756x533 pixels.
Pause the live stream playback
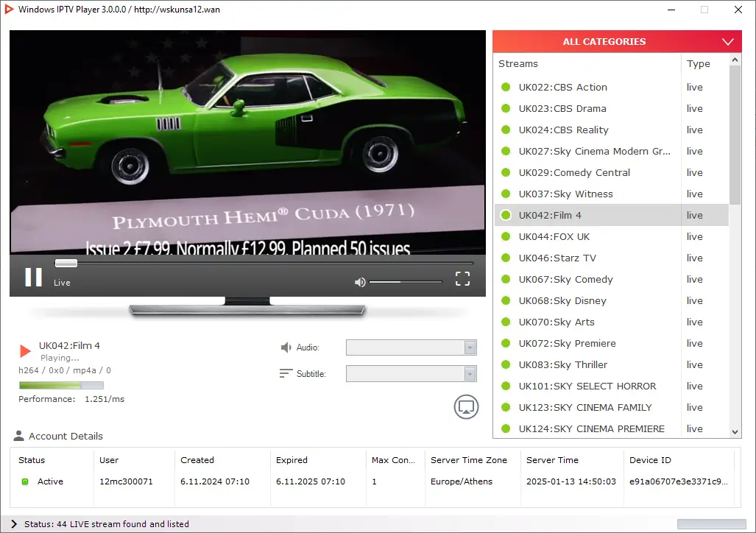tap(33, 278)
